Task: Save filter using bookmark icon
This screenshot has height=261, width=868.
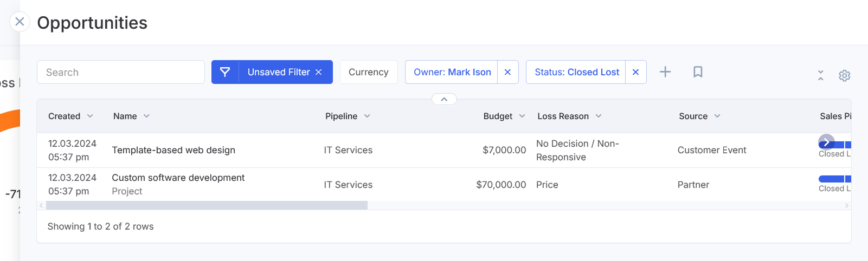Action: (x=698, y=72)
